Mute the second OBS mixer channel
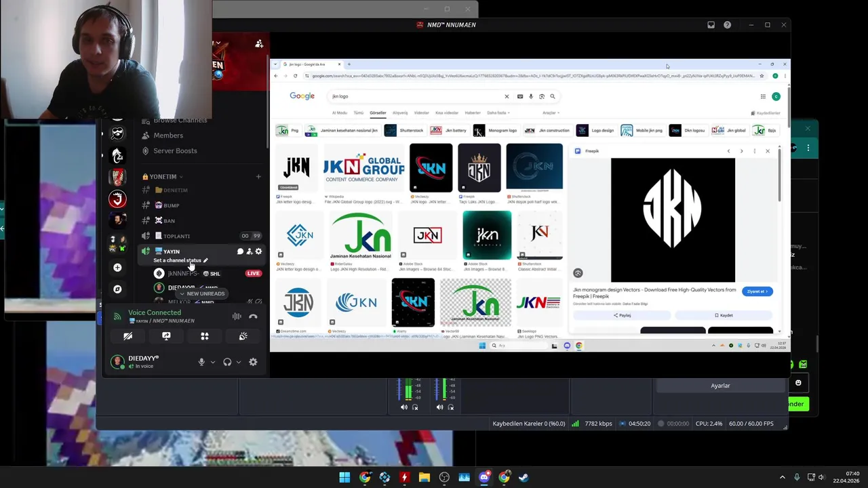Viewport: 868px width, 488px height. pos(439,407)
